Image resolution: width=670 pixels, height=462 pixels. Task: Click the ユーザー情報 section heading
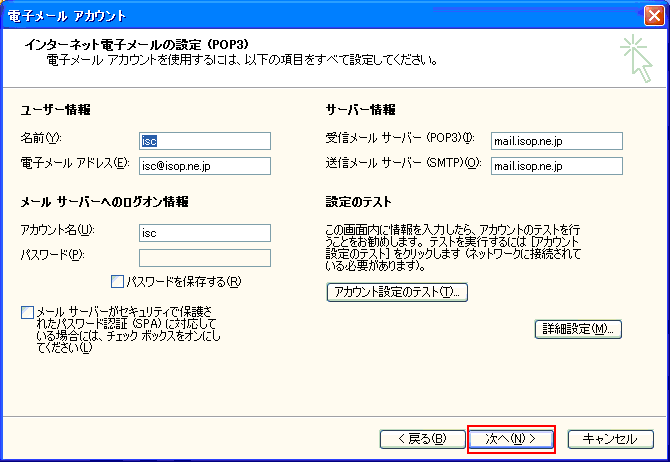click(x=56, y=110)
